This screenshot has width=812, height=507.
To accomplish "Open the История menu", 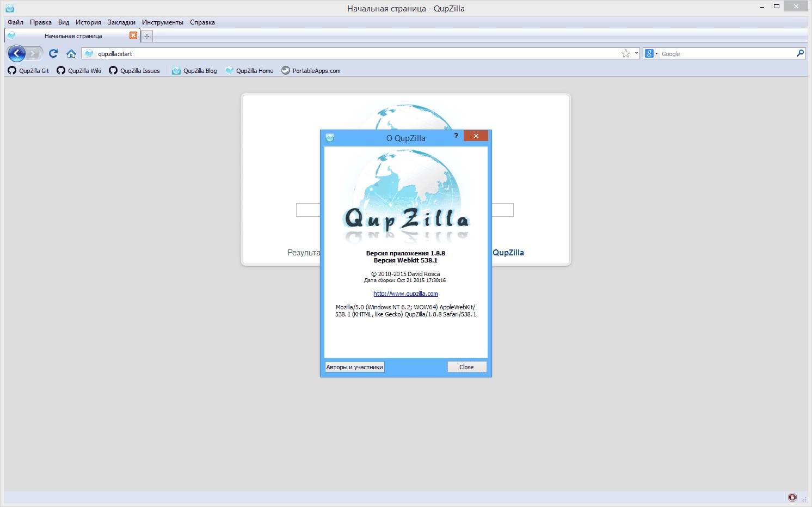I will coord(88,22).
